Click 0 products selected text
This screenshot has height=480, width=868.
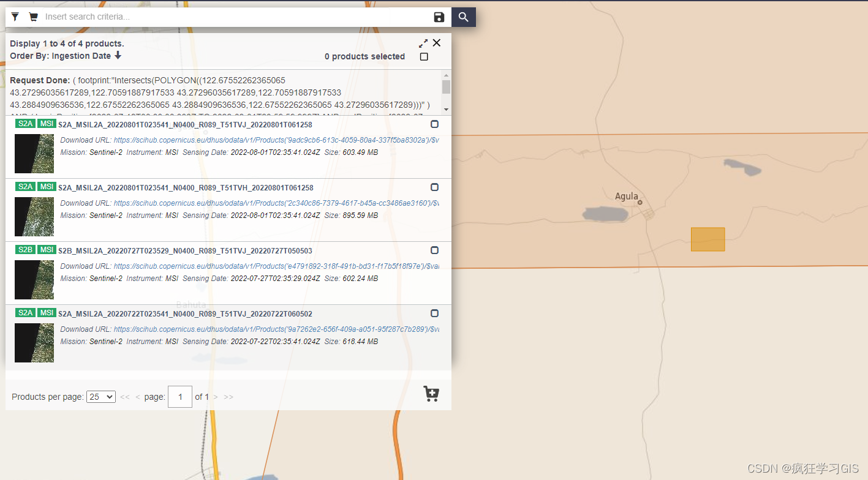click(364, 56)
